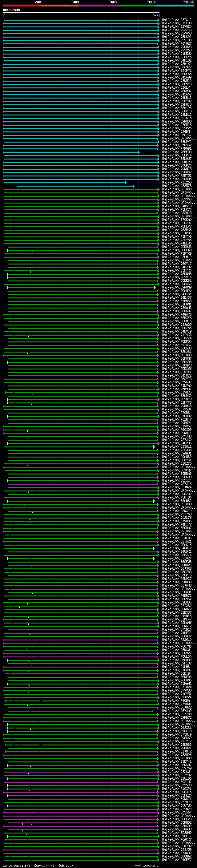Click the UniRef100_A6FF43 label
197x868 pixels.
(x=177, y=250)
